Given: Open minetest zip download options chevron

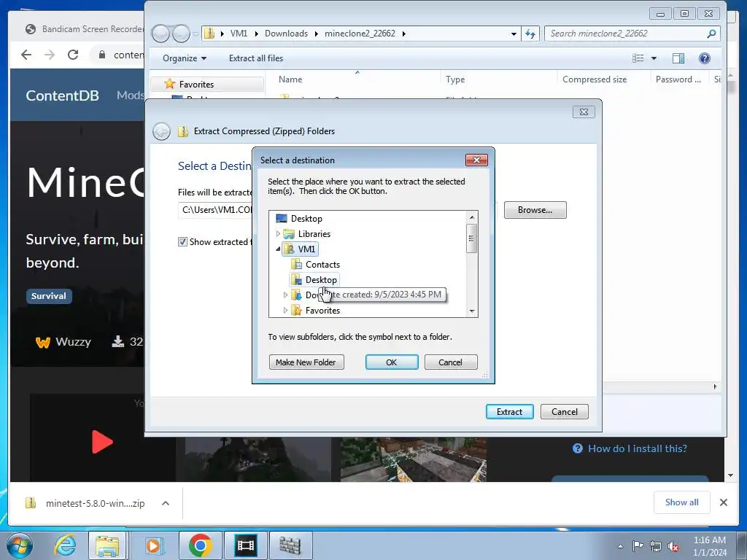Looking at the screenshot, I should coord(166,503).
